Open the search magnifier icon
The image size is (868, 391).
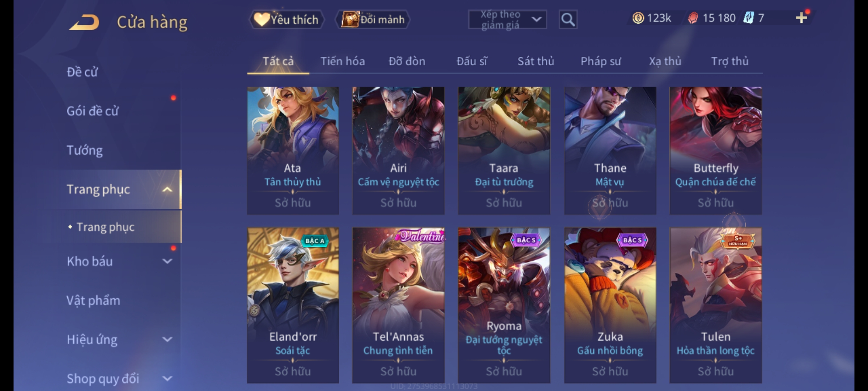pos(568,20)
